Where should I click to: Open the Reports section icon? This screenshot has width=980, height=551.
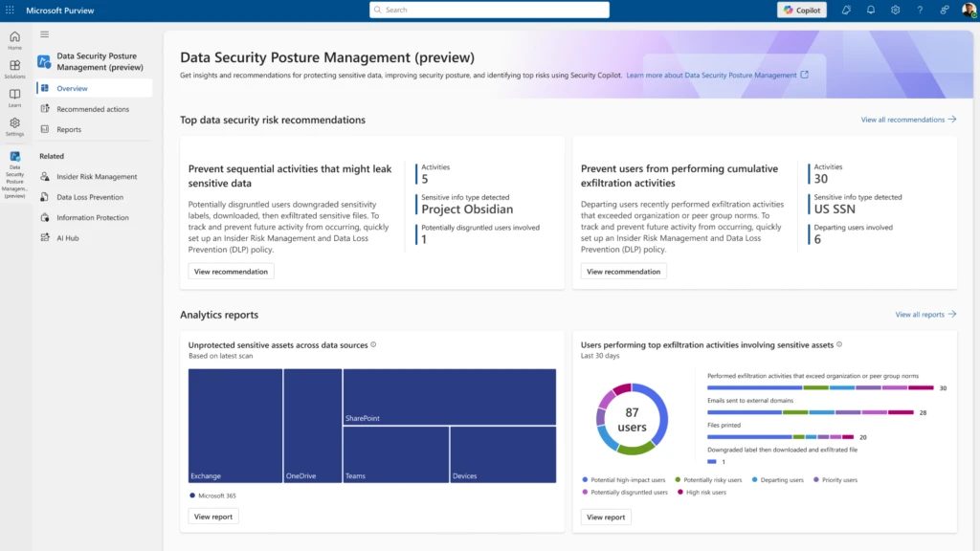click(45, 129)
